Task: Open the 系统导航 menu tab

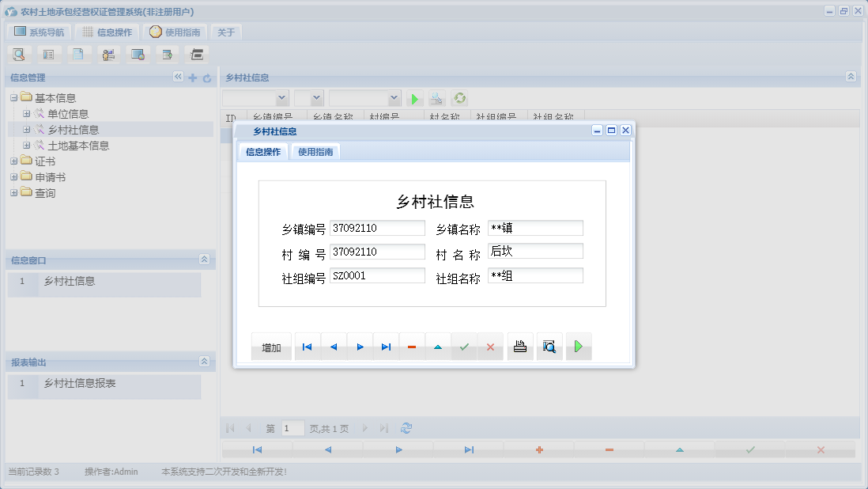Action: click(40, 32)
